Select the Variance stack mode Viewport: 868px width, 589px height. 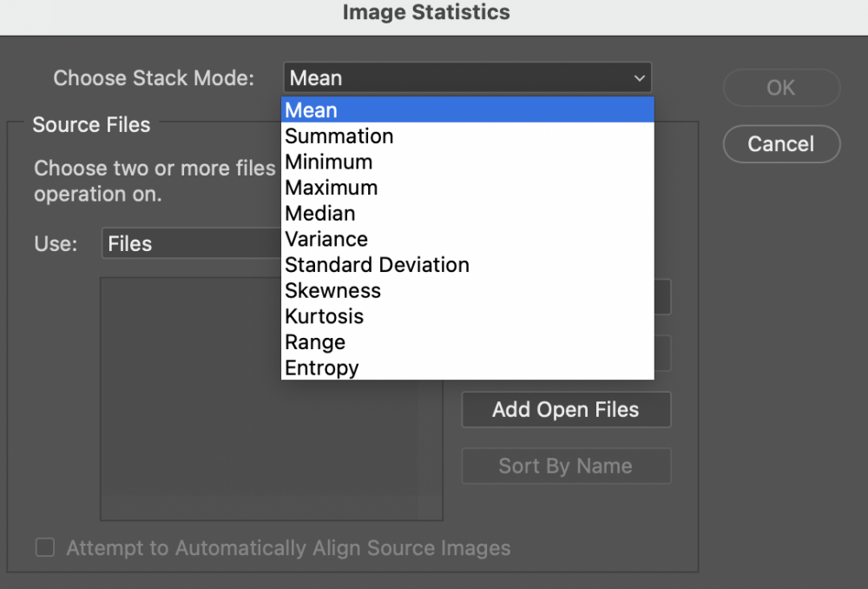click(467, 240)
